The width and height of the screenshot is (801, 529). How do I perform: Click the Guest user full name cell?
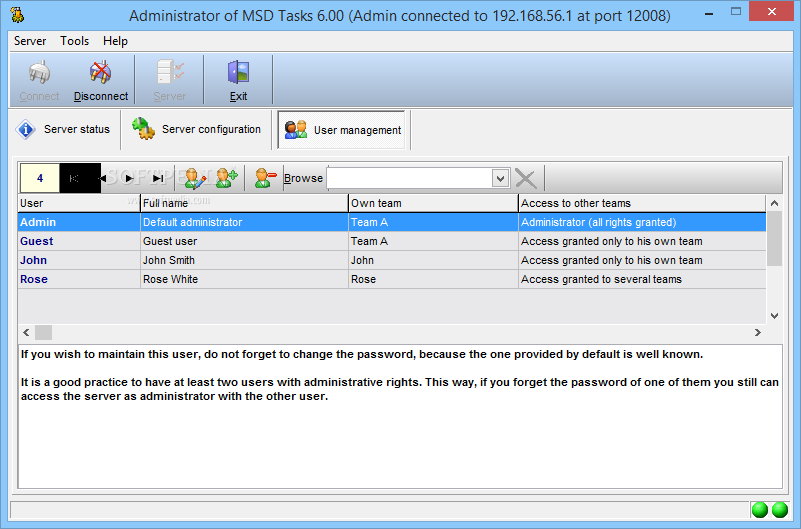[x=244, y=241]
